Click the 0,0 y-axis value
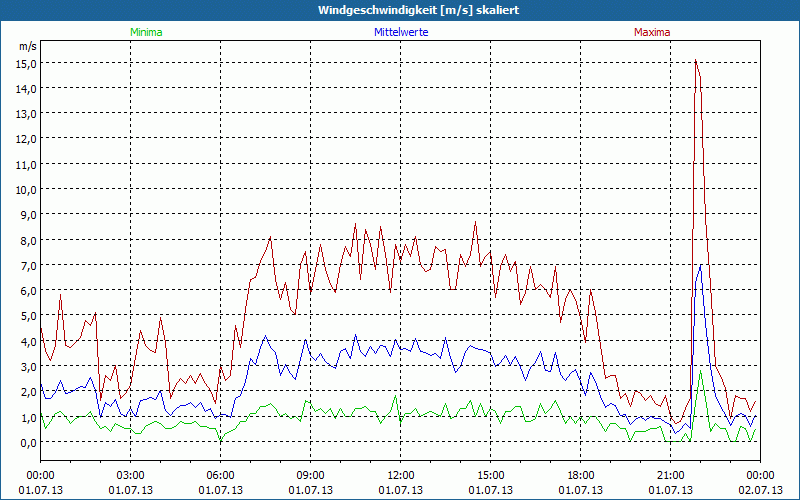This screenshot has height=500, width=800. (28, 442)
